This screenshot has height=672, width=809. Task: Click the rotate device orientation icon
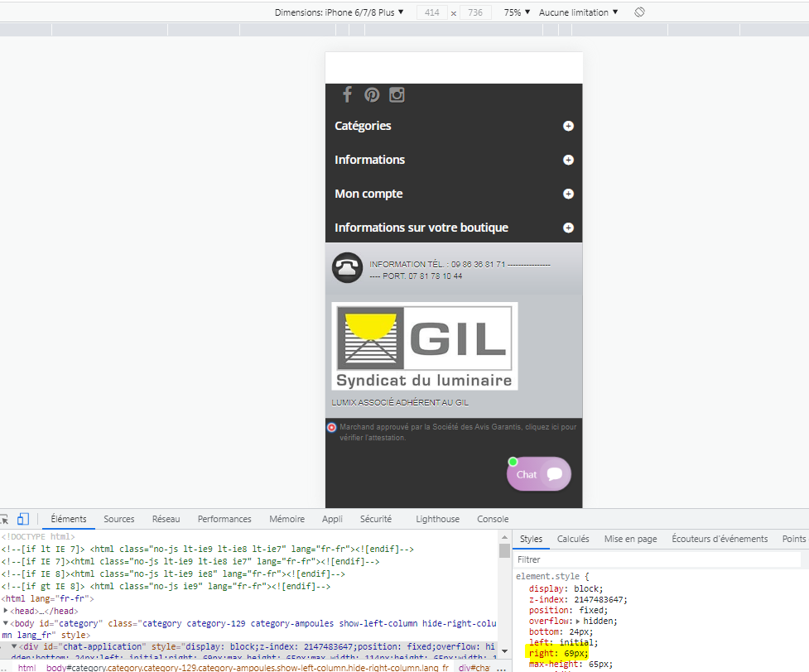pos(639,12)
